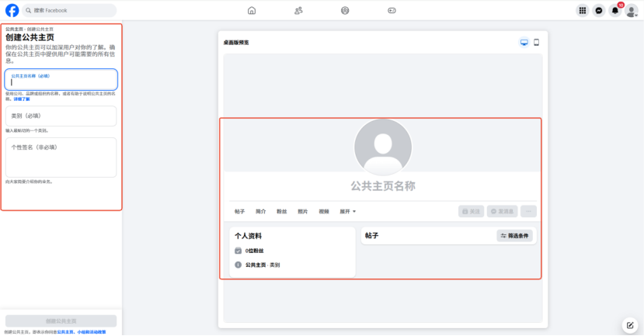
Task: Open the Messenger chat icon
Action: [599, 10]
